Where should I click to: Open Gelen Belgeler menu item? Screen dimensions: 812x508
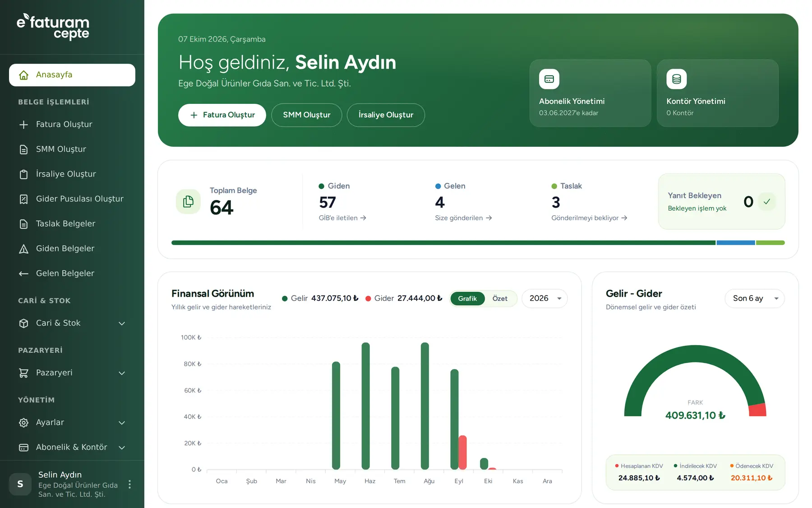[x=72, y=274]
